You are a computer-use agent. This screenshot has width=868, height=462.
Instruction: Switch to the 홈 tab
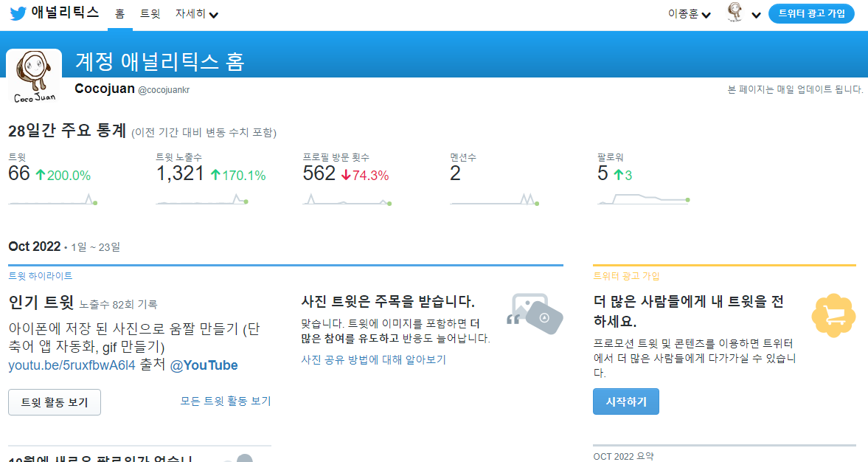click(x=120, y=14)
